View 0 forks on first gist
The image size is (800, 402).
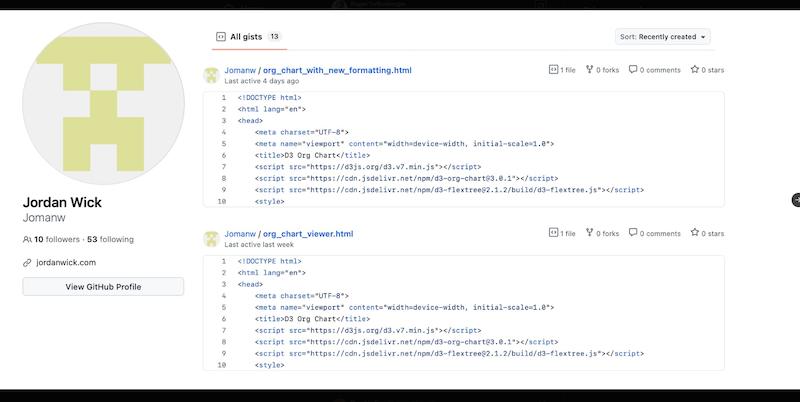pyautogui.click(x=603, y=70)
